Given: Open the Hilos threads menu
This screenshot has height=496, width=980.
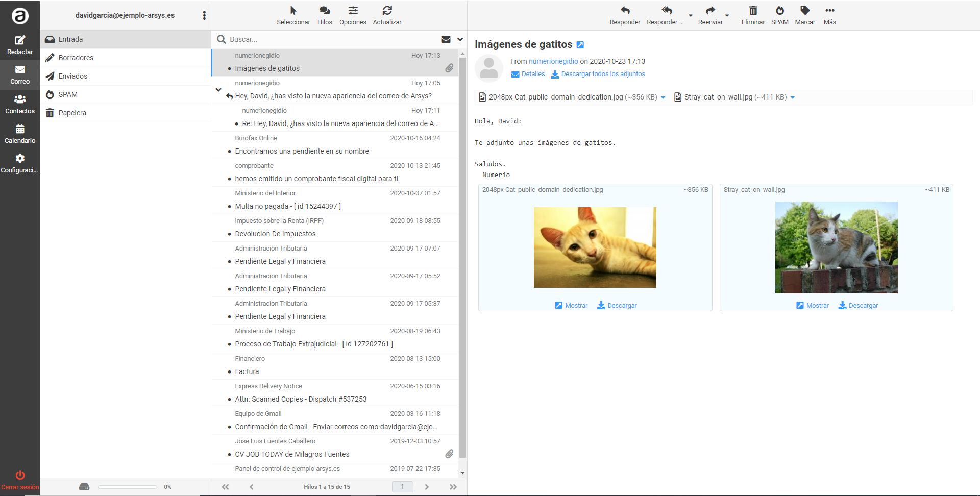Looking at the screenshot, I should pyautogui.click(x=325, y=15).
